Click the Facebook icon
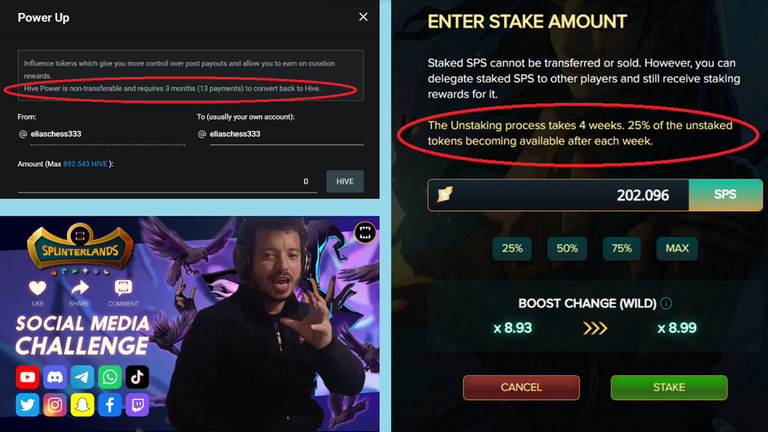768x432 pixels. pos(110,405)
